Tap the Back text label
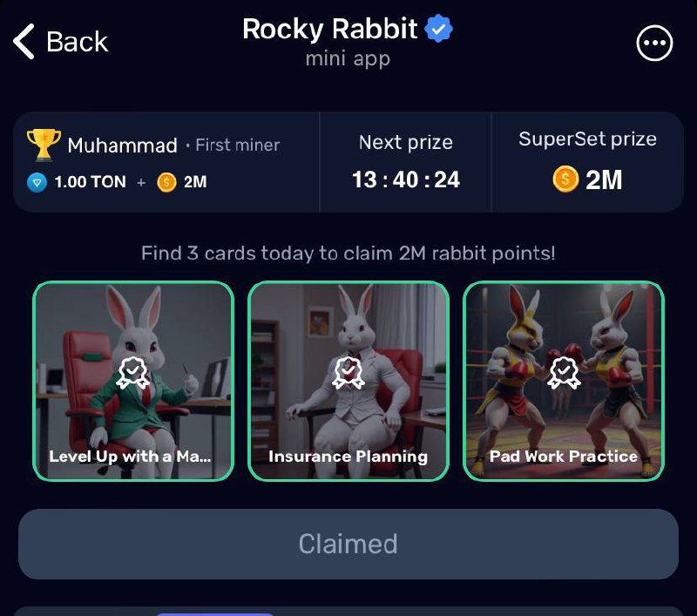Screen dimensions: 697x616 (78, 42)
